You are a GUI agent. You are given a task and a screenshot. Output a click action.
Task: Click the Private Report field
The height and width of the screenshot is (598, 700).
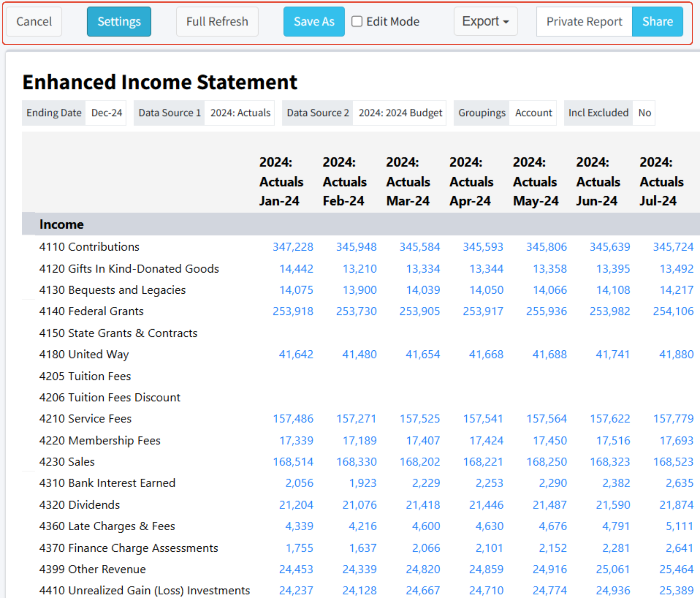pos(584,22)
